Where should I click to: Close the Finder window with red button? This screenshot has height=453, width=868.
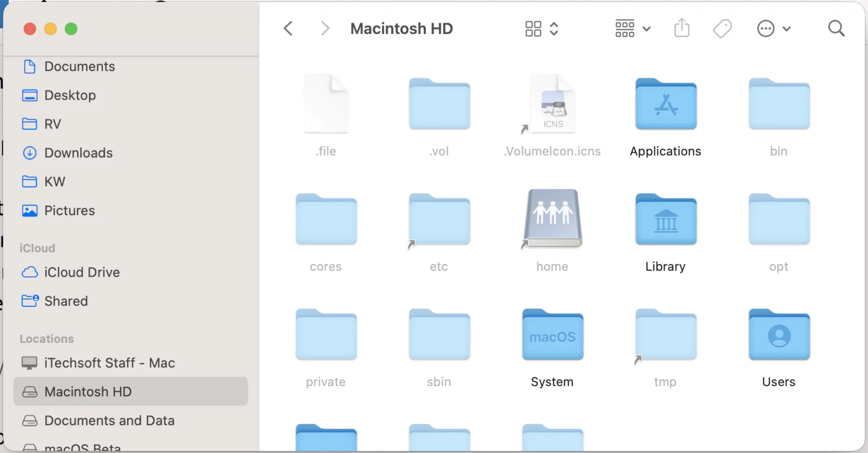pyautogui.click(x=30, y=29)
